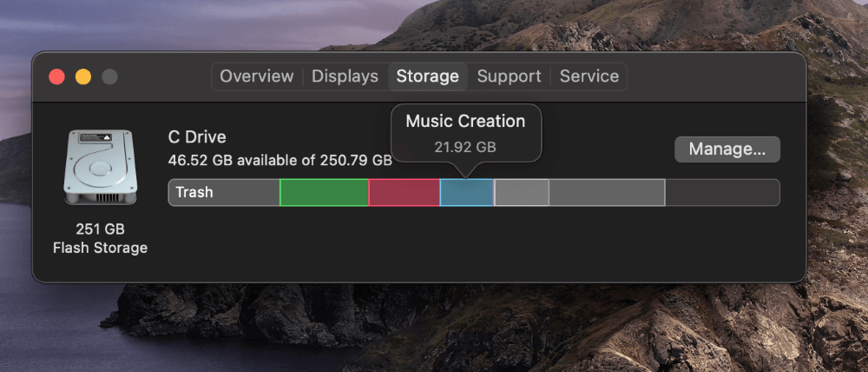Screen dimensions: 868x372
Task: Click the C Drive disk icon
Action: point(100,167)
